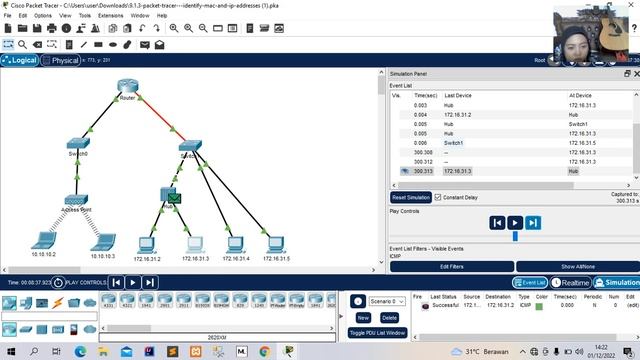This screenshot has width=640, height=360.
Task: Click the PC labeled 172.16.31.5
Action: pos(276,244)
